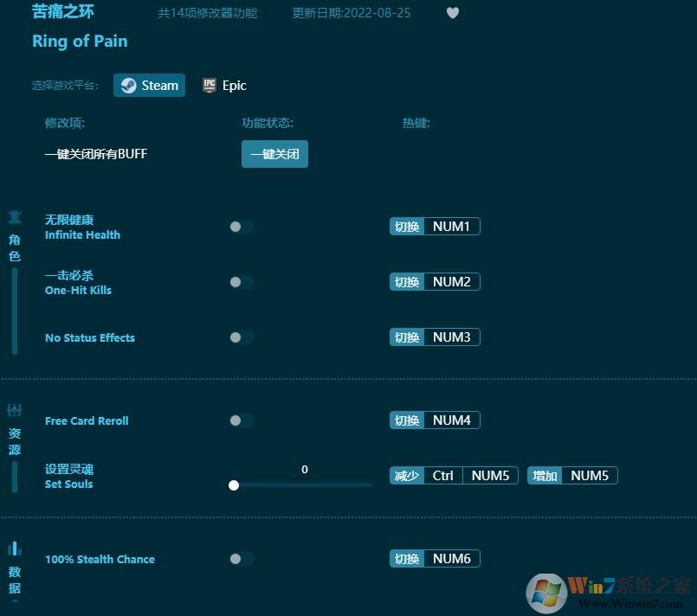Screen dimensions: 697x616
Task: Click the 减少 Ctrl key box
Action: [x=443, y=476]
